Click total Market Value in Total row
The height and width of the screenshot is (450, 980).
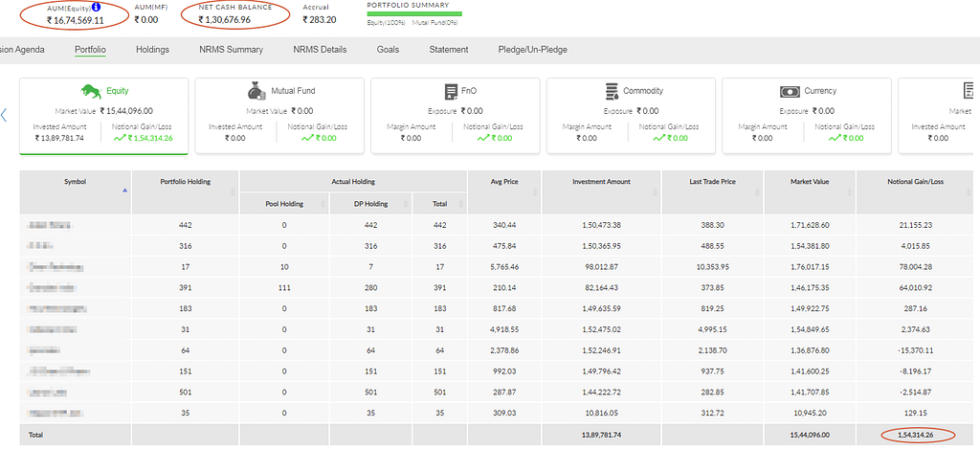coord(810,435)
